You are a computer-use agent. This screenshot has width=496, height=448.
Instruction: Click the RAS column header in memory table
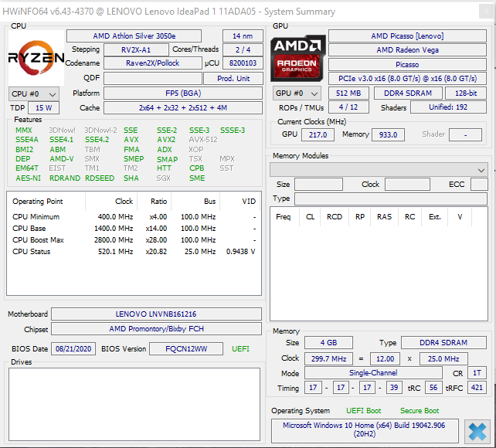point(384,217)
